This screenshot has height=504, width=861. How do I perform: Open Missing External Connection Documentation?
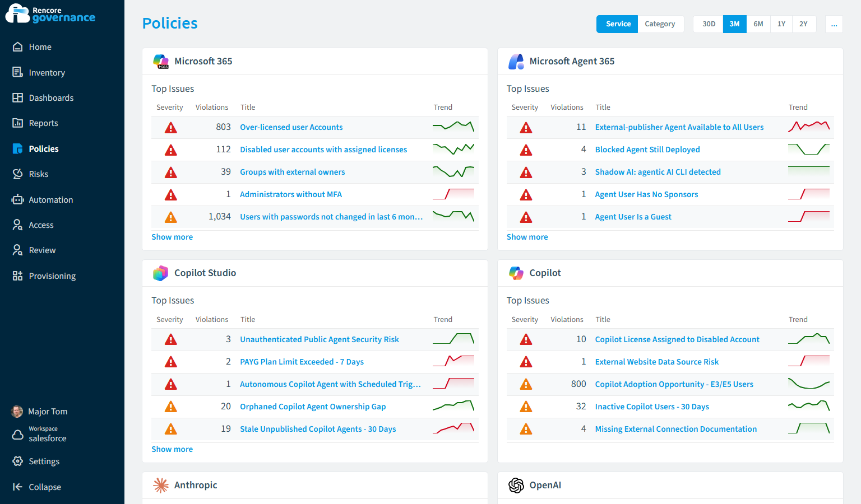(676, 429)
